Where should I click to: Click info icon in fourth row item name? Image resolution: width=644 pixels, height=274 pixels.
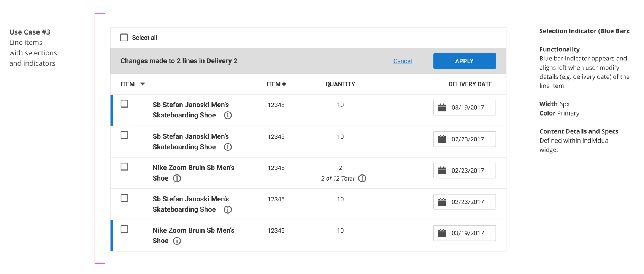point(228,209)
